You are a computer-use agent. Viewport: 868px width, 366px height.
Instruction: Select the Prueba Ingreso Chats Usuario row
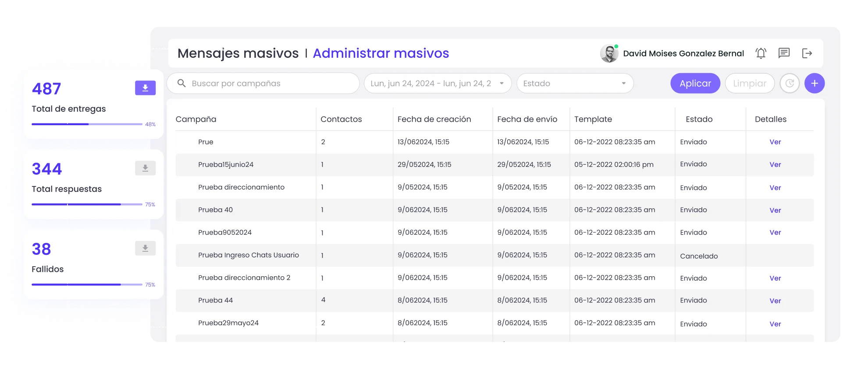pyautogui.click(x=494, y=255)
